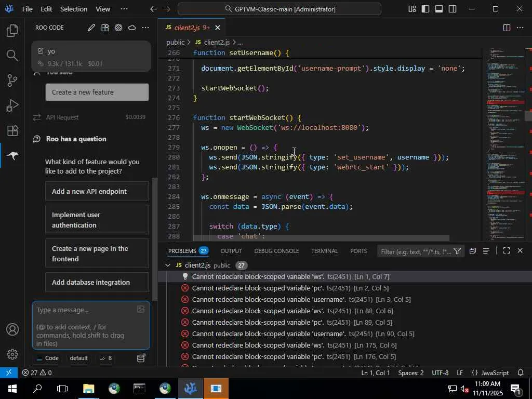The height and width of the screenshot is (399, 532).
Task: Open the default API profile dropdown
Action: tap(79, 358)
